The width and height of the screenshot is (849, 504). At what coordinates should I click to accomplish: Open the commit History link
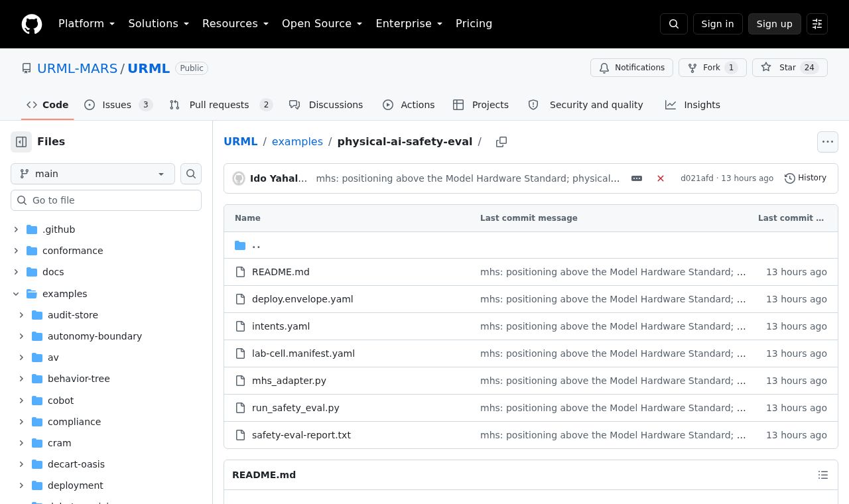805,178
